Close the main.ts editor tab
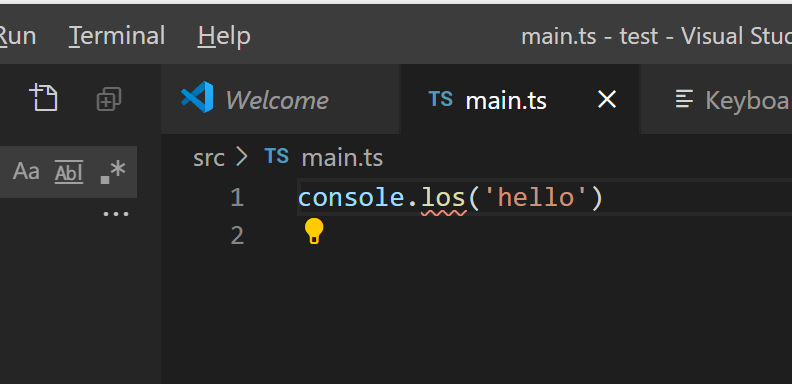Viewport: 792px width, 384px height. [x=607, y=100]
